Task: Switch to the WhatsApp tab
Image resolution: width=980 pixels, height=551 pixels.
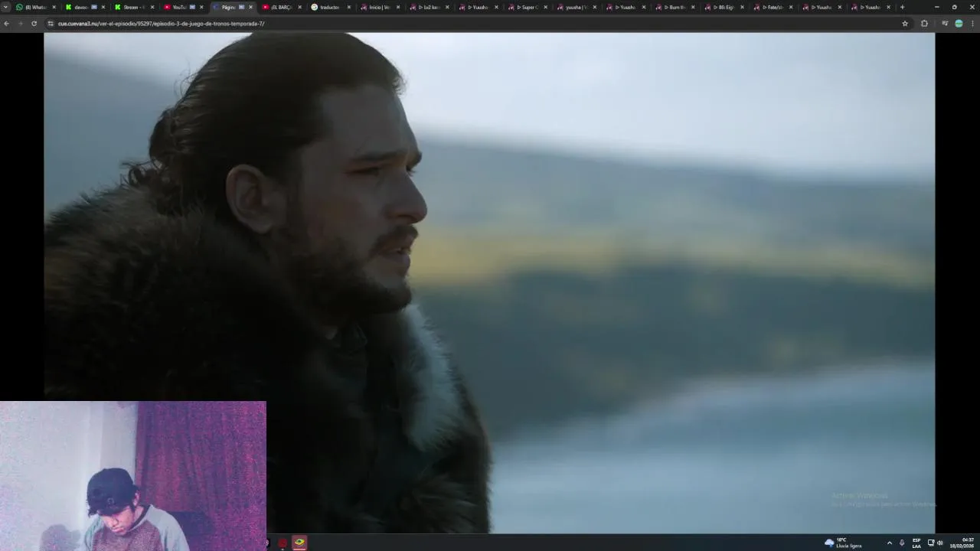Action: [x=36, y=7]
